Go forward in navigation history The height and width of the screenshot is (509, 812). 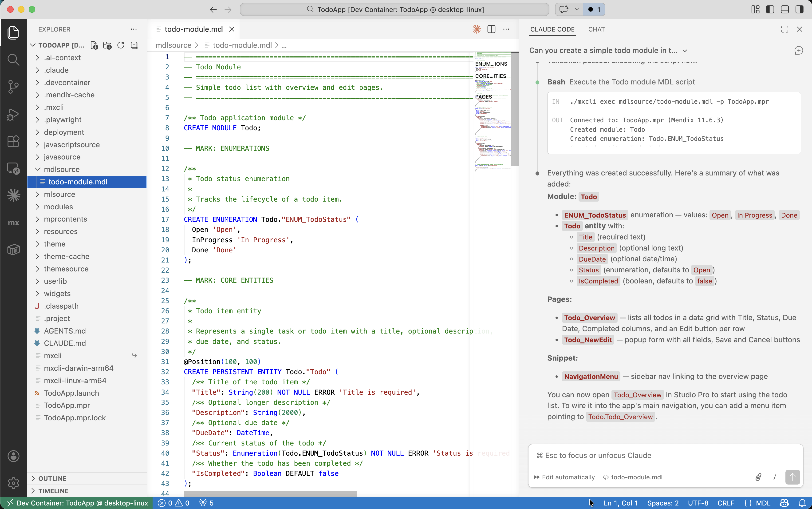pos(228,9)
